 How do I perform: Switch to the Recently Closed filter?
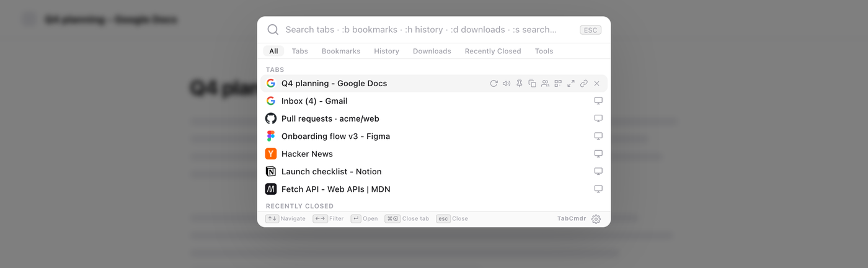coord(493,51)
